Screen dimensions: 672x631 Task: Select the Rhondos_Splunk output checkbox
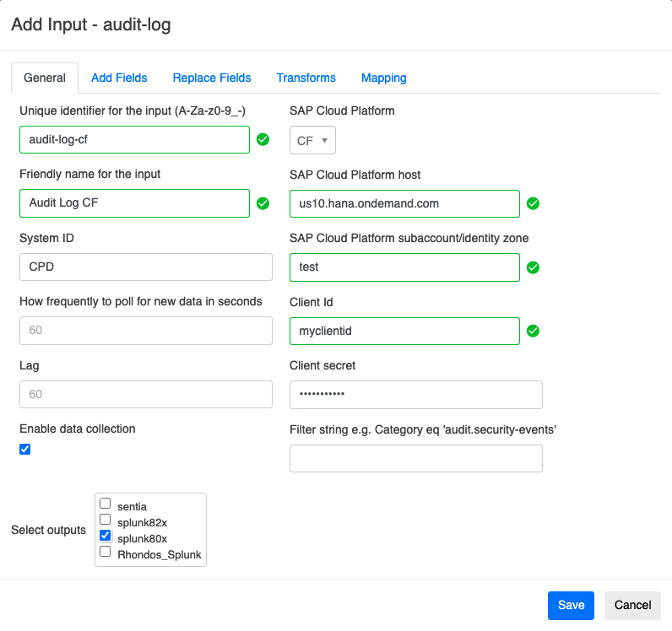tap(106, 552)
